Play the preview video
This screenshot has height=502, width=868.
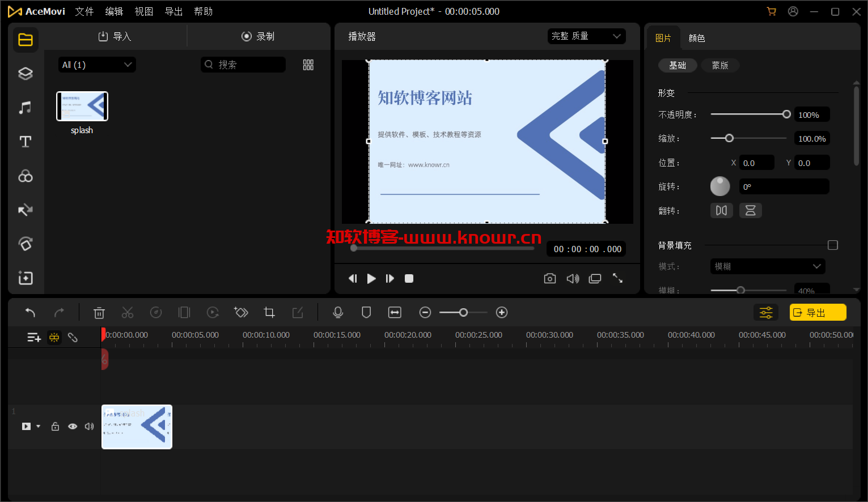[371, 278]
